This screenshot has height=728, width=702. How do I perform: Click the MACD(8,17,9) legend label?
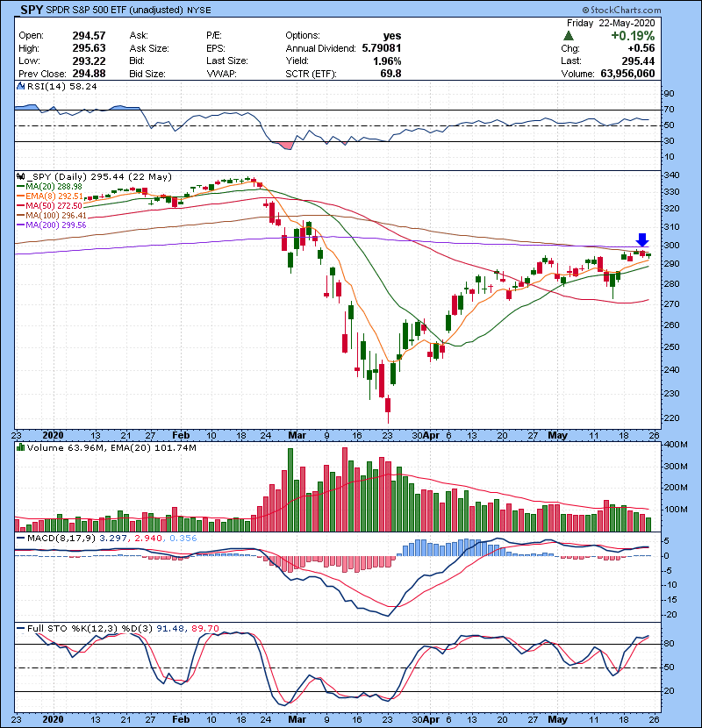pos(61,539)
